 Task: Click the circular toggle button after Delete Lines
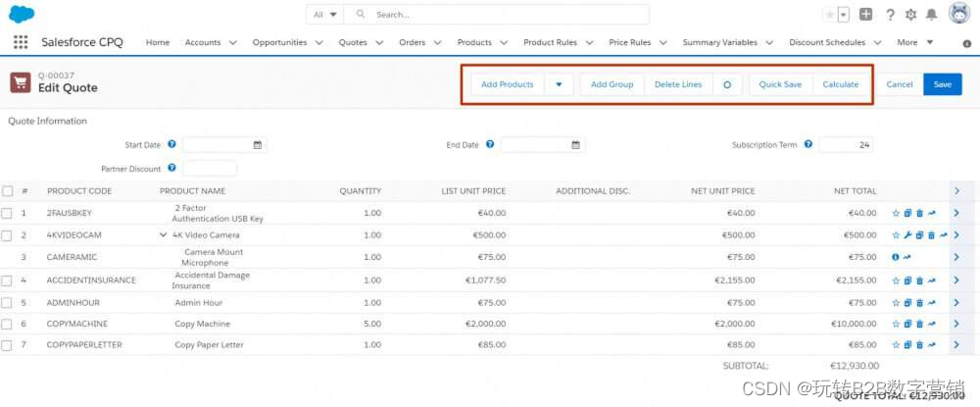pyautogui.click(x=727, y=84)
